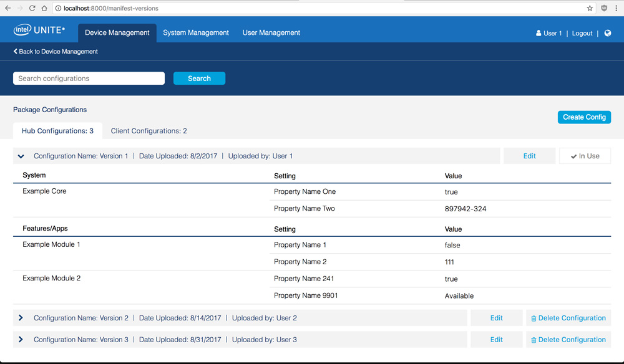Click the In Use status button
Viewport: 624px width, 364px height.
[x=585, y=156]
